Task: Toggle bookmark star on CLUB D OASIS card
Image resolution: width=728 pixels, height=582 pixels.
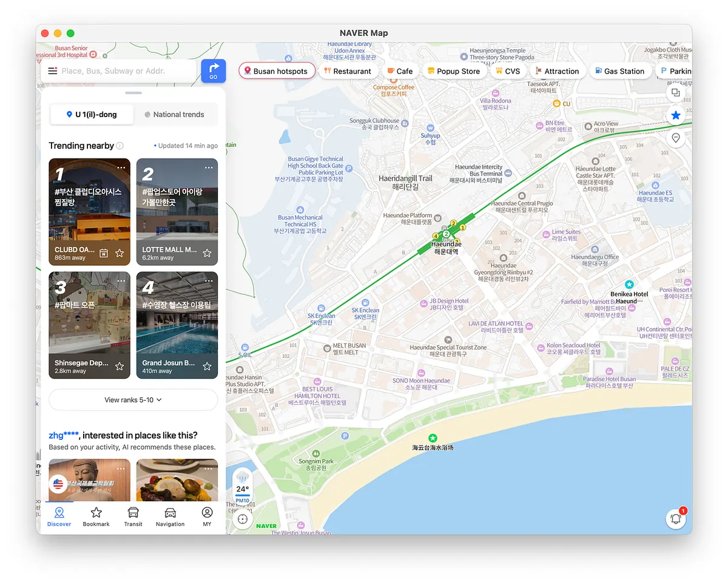Action: point(120,253)
